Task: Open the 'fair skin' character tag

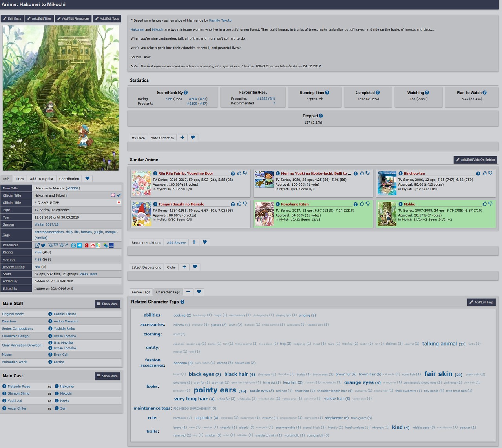Action: click(438, 374)
